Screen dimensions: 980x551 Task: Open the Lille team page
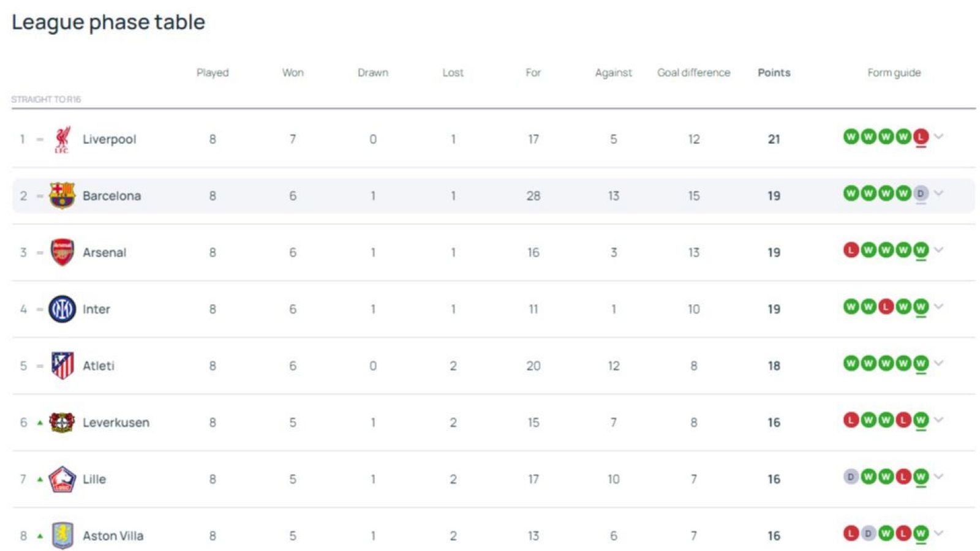pyautogui.click(x=93, y=479)
